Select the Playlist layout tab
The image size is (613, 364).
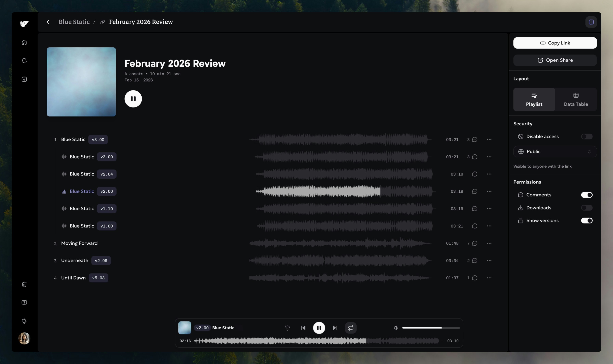tap(534, 100)
